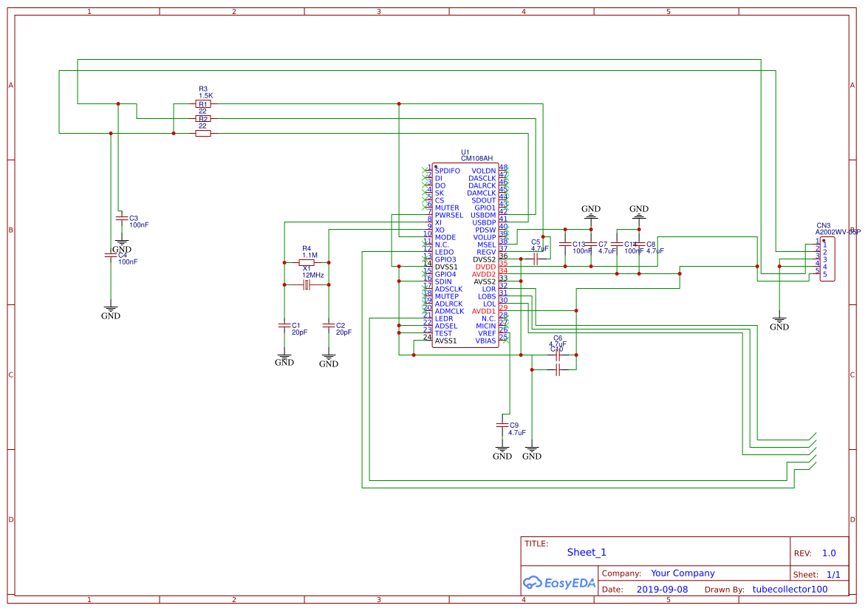
Task: Select capacitor C4 symbol
Action: 111,255
